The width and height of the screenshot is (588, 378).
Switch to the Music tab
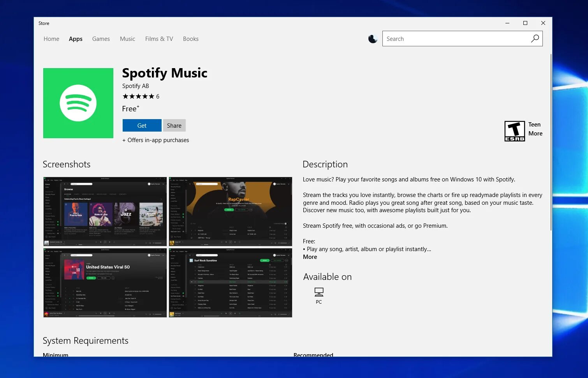click(127, 39)
